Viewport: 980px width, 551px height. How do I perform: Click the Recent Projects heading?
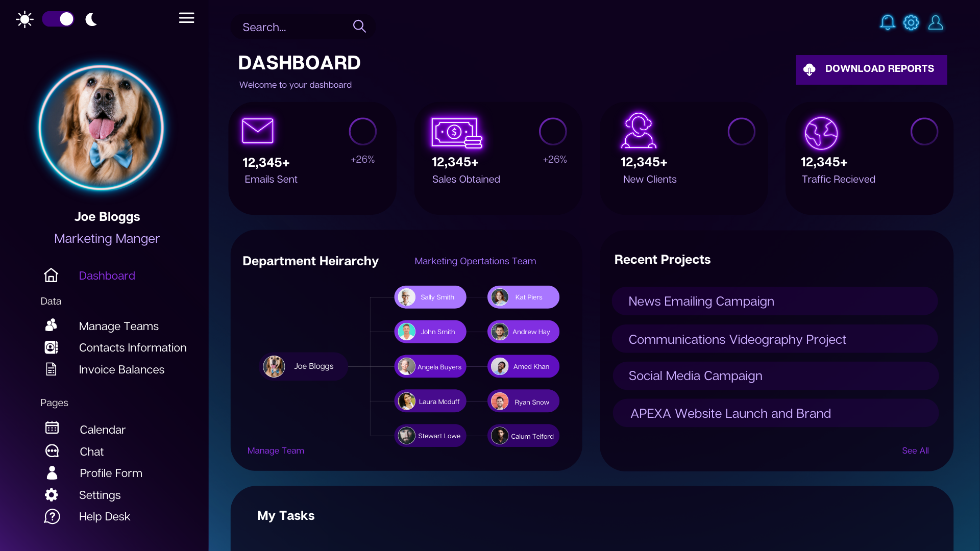point(663,260)
